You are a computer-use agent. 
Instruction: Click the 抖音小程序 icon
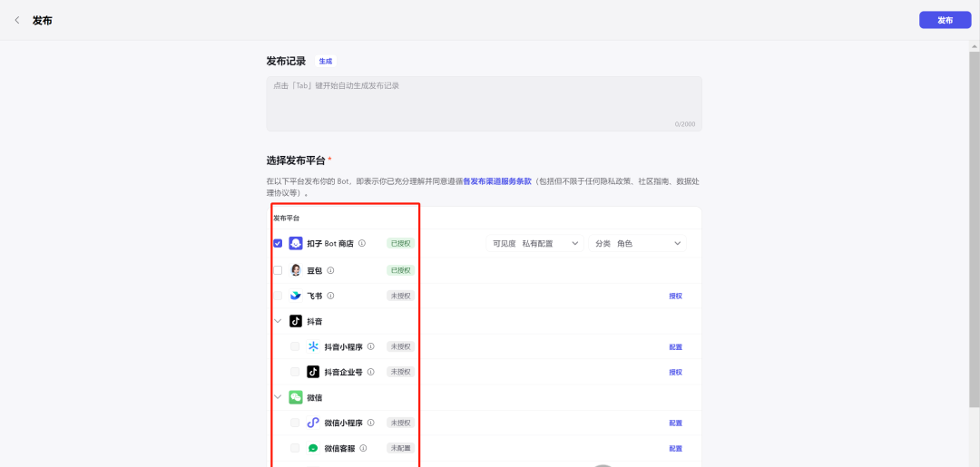[313, 346]
